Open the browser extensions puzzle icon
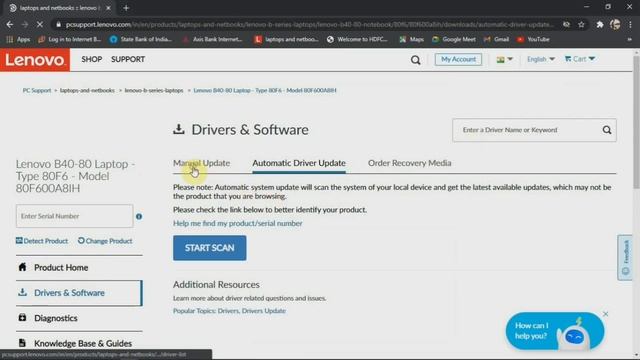The height and width of the screenshot is (360, 640). click(600, 24)
